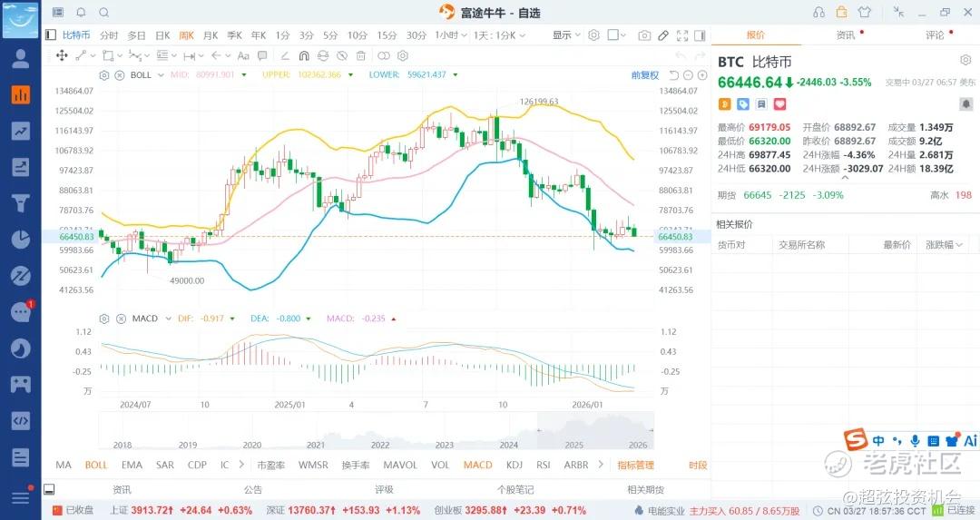Open the customer service headset icon
Image resolution: width=980 pixels, height=520 pixels.
(x=819, y=13)
